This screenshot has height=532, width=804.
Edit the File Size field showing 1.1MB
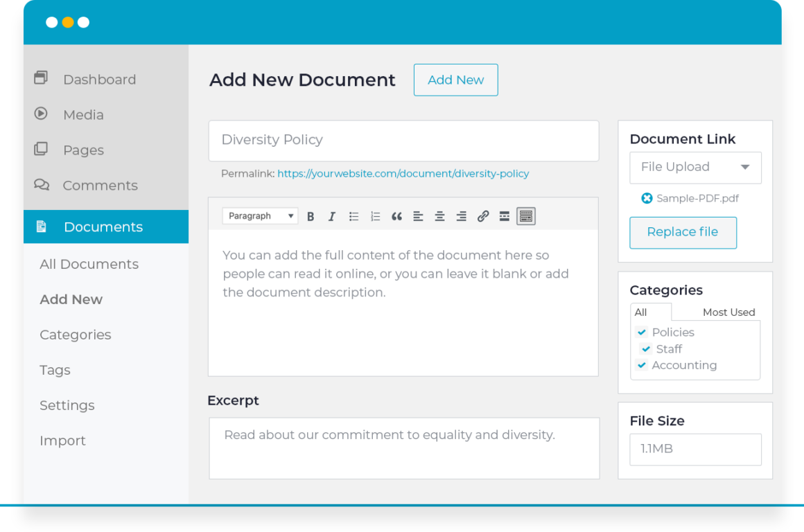click(x=695, y=449)
